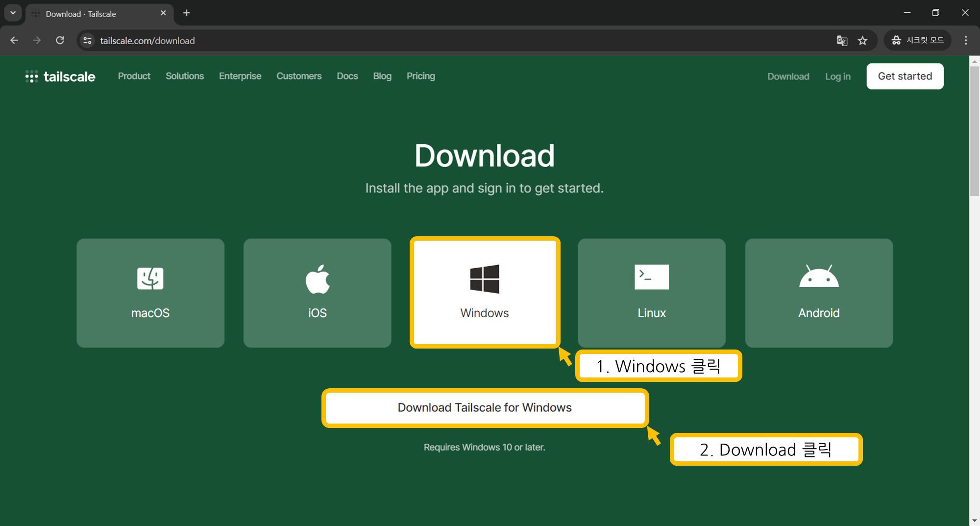Screen dimensions: 980x526
Task: Click the Get started button
Action: tap(905, 76)
